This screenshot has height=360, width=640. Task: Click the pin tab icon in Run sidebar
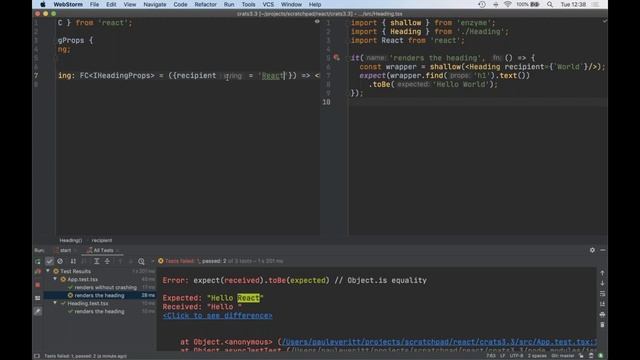[38, 311]
